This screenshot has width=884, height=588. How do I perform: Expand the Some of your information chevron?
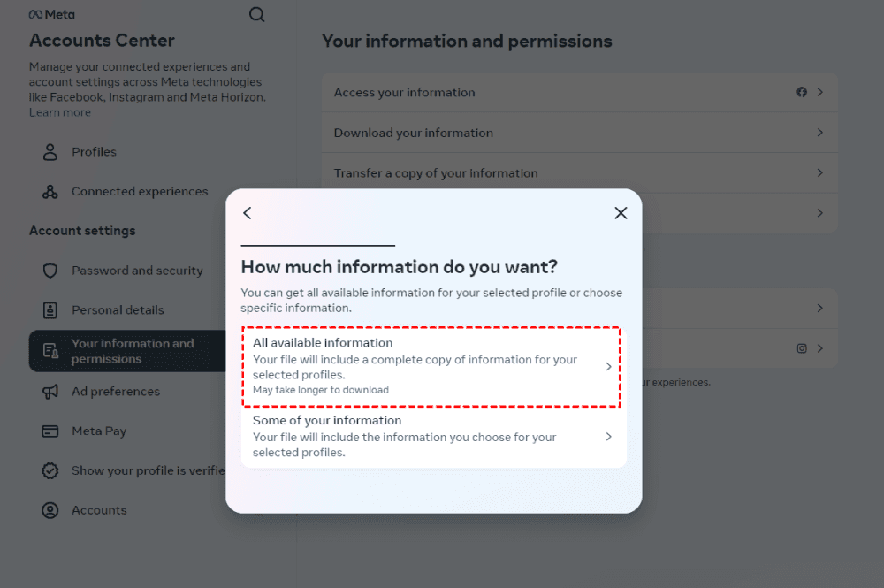tap(608, 437)
